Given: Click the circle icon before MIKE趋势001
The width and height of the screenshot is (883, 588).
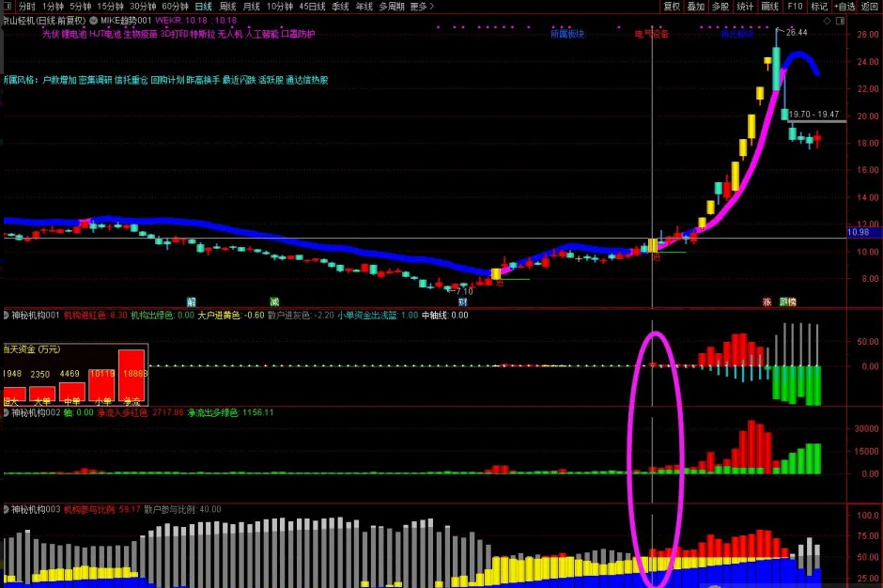Looking at the screenshot, I should pos(92,20).
